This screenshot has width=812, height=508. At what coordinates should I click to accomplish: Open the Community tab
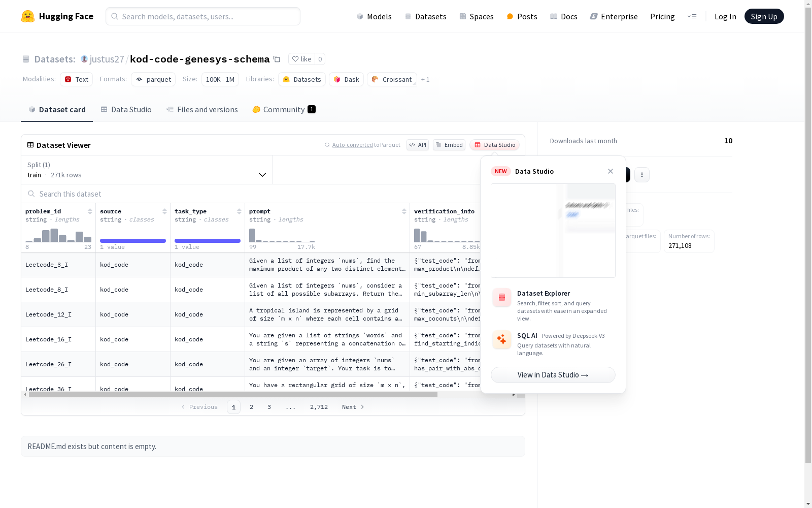(x=284, y=110)
